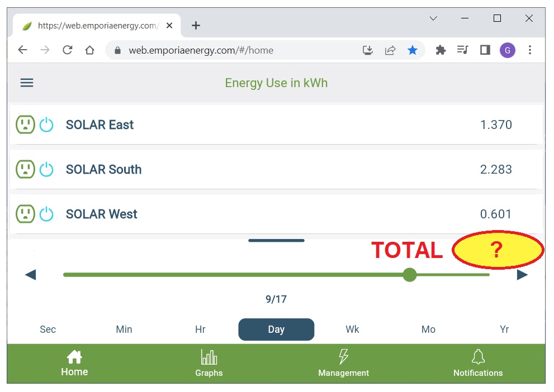Screen dimensions: 554x392
Task: Toggle power for SOLAR West
Action: point(46,214)
